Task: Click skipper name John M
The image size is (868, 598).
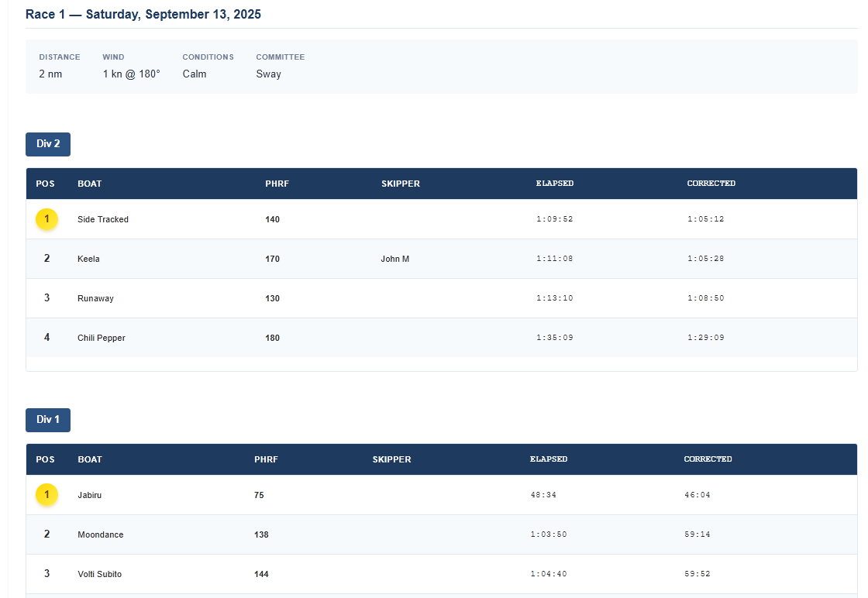Action: 394,259
